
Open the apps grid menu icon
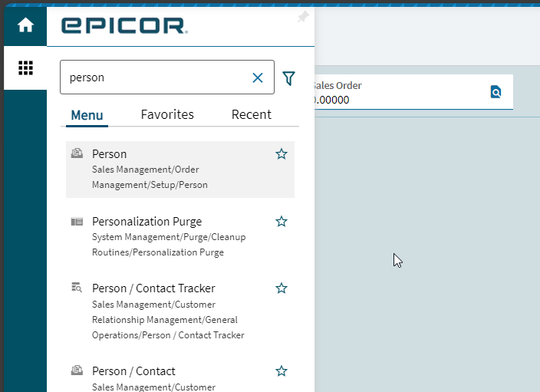[25, 68]
